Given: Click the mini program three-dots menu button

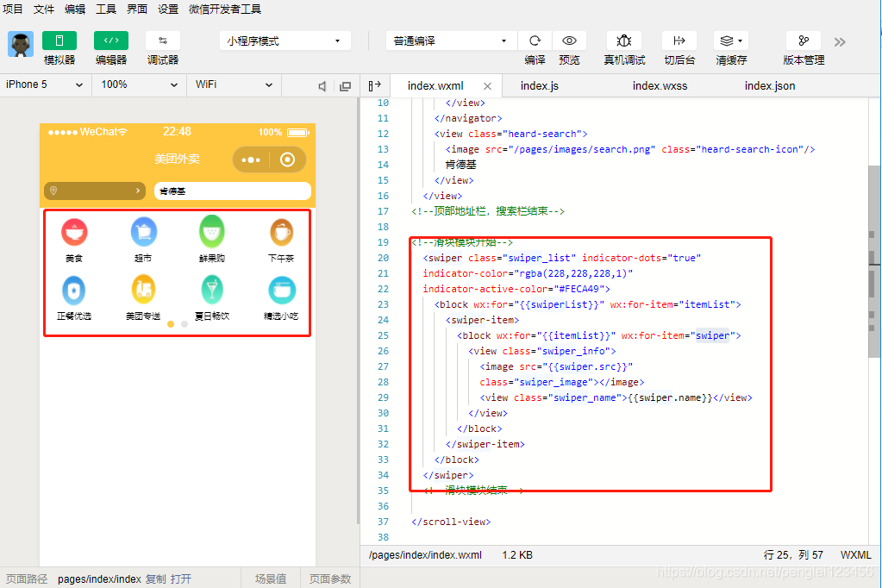Looking at the screenshot, I should 251,160.
